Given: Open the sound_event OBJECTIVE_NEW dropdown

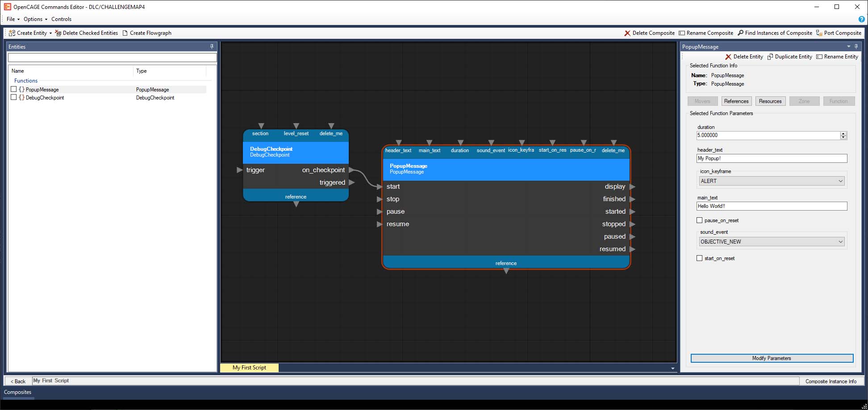Looking at the screenshot, I should pos(772,242).
